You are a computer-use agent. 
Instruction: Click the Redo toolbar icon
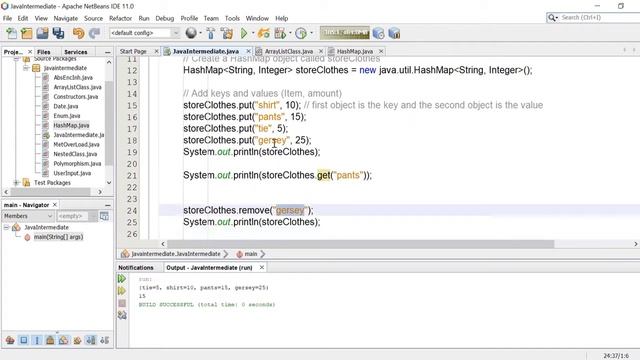(94, 33)
